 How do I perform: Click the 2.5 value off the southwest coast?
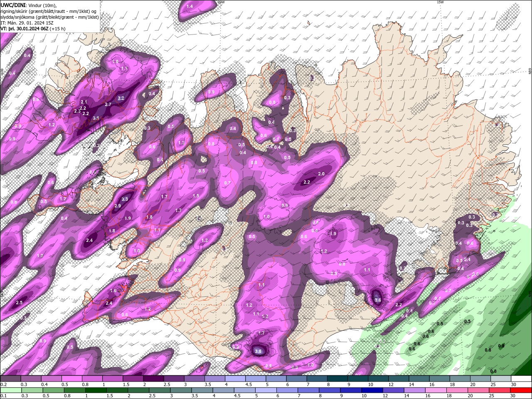[x=19, y=303]
